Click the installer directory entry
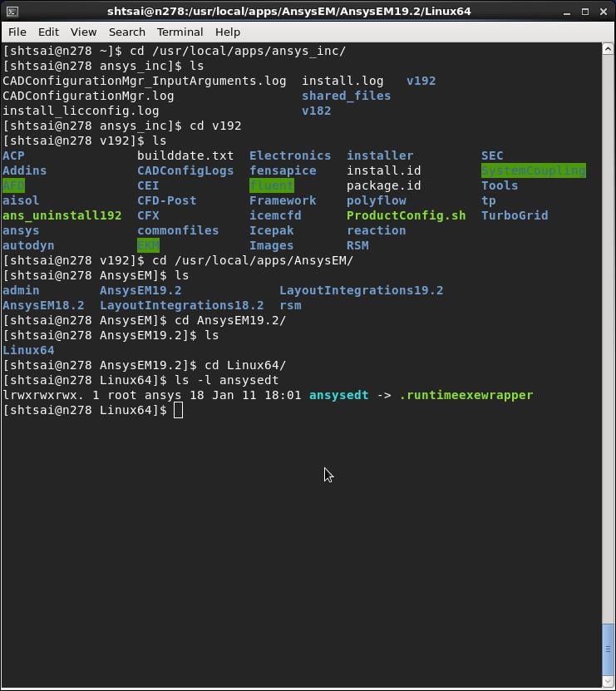 pyautogui.click(x=380, y=155)
